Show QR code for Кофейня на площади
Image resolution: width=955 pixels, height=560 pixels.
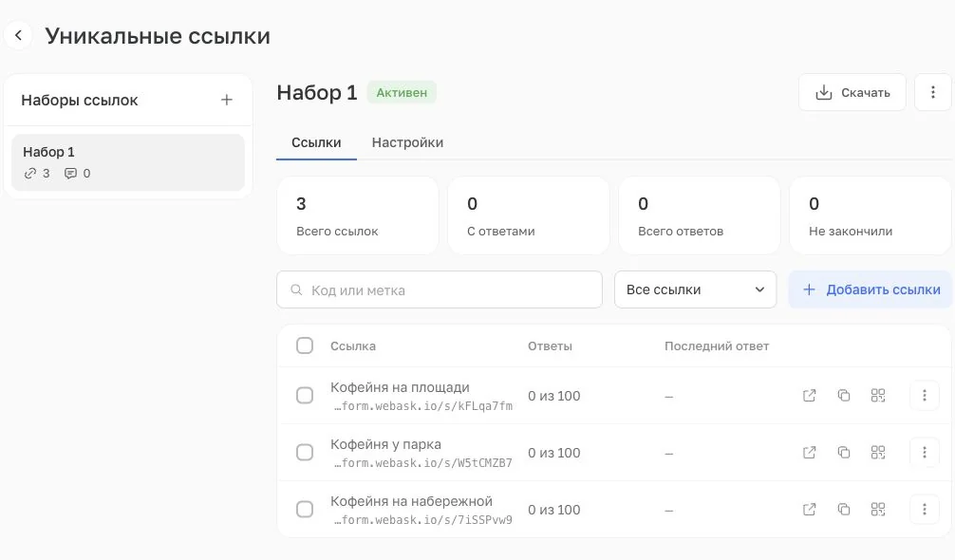878,396
